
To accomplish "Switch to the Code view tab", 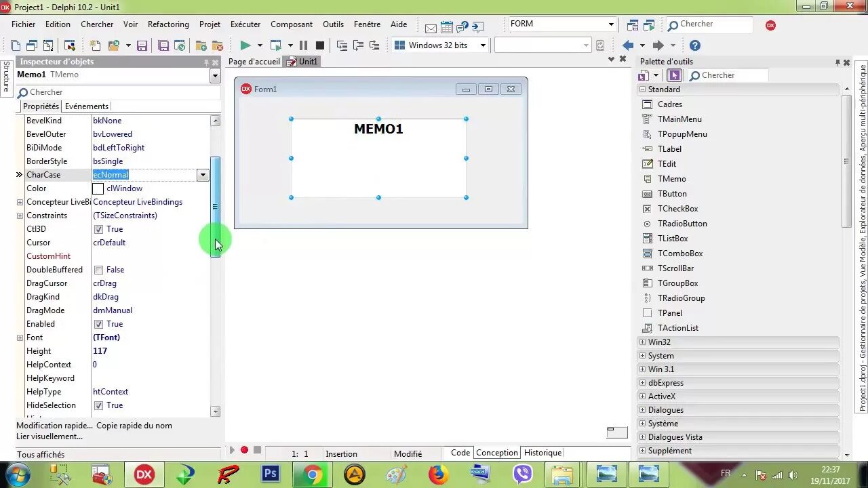I will [460, 453].
